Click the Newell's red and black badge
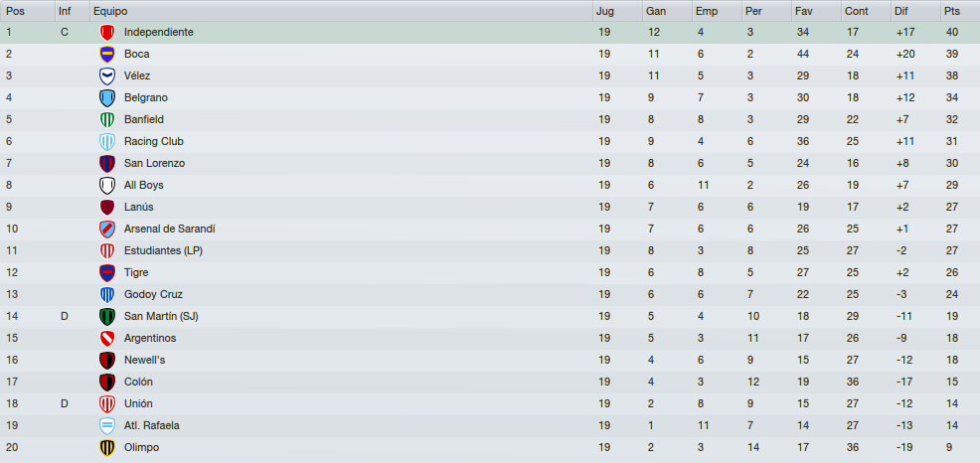The image size is (980, 463). tap(107, 361)
